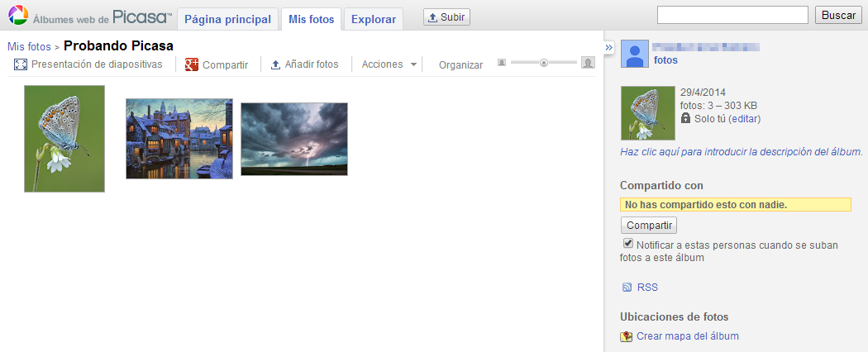Click Añadir fotos in toolbar
The width and height of the screenshot is (868, 352).
(311, 64)
